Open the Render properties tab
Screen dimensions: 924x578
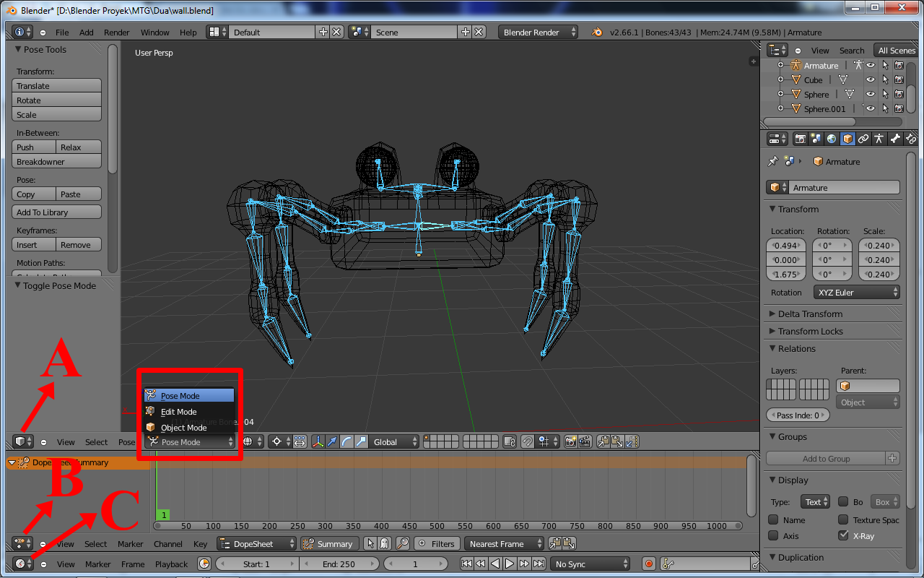tap(801, 139)
